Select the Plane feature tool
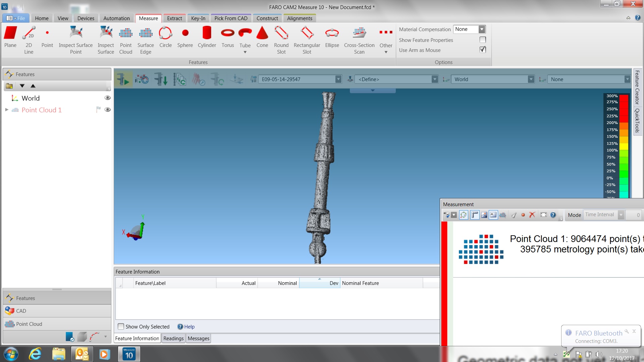 click(x=10, y=37)
